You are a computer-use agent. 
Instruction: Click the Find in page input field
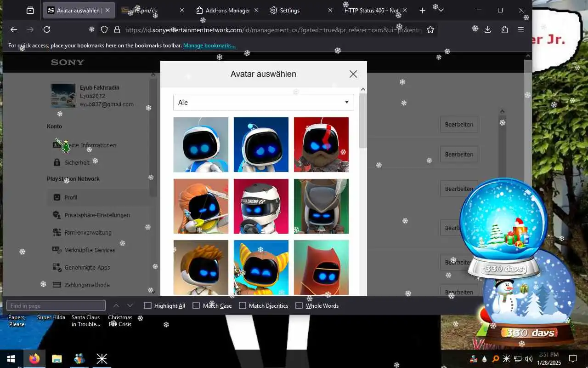tap(56, 305)
